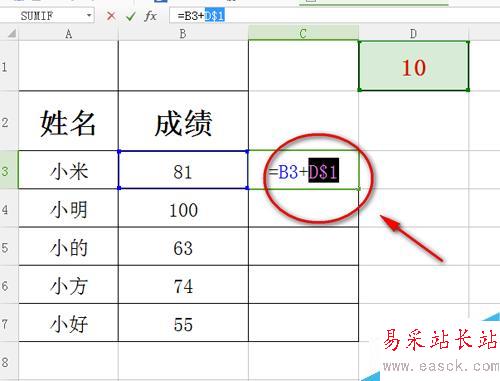The width and height of the screenshot is (500, 381).
Task: Click cell with score 100
Action: (183, 208)
